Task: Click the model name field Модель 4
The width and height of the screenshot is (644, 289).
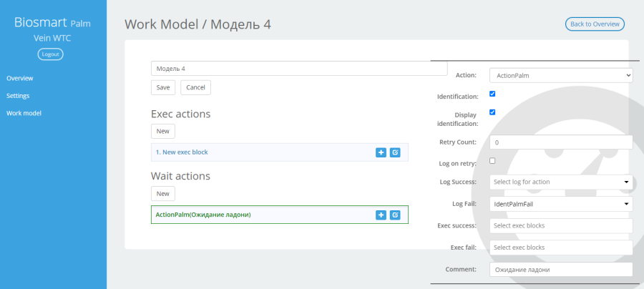Action: pyautogui.click(x=299, y=69)
